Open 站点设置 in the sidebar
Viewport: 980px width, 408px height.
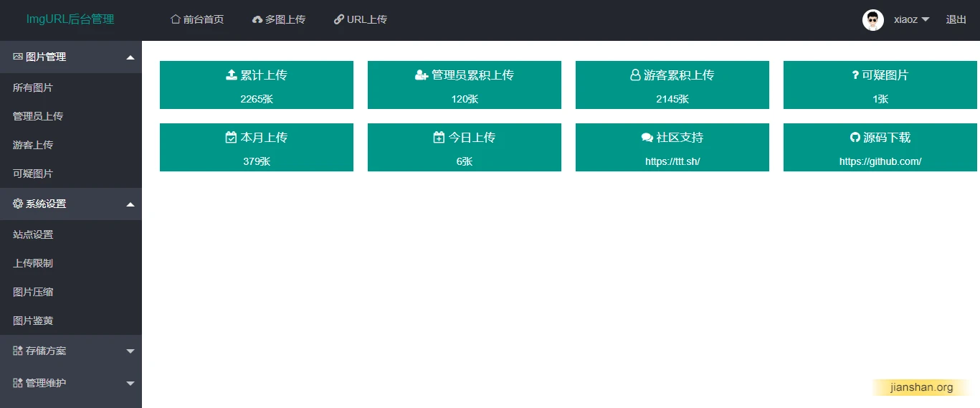pos(33,234)
